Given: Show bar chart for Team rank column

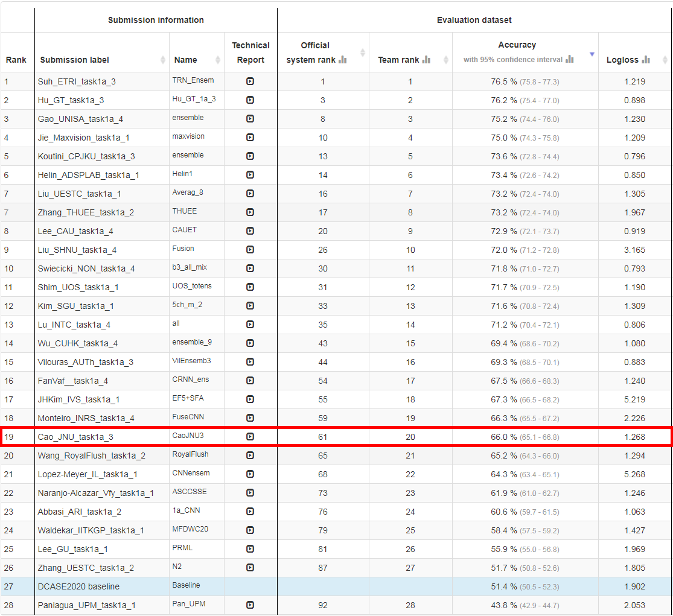Looking at the screenshot, I should [426, 60].
